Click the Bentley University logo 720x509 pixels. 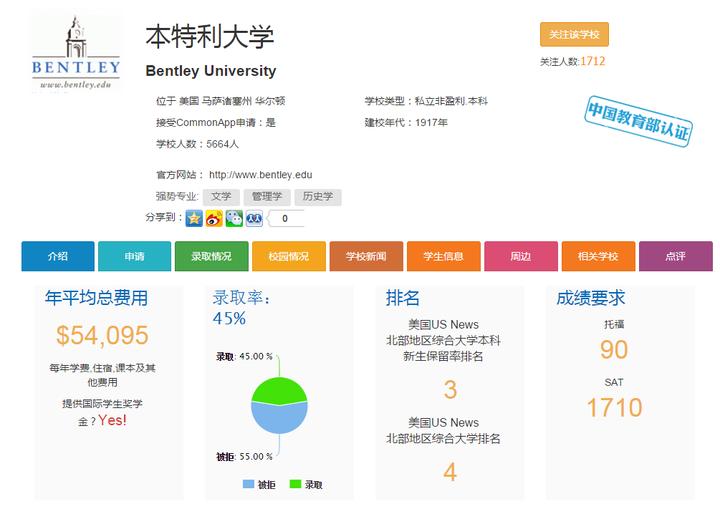point(77,53)
